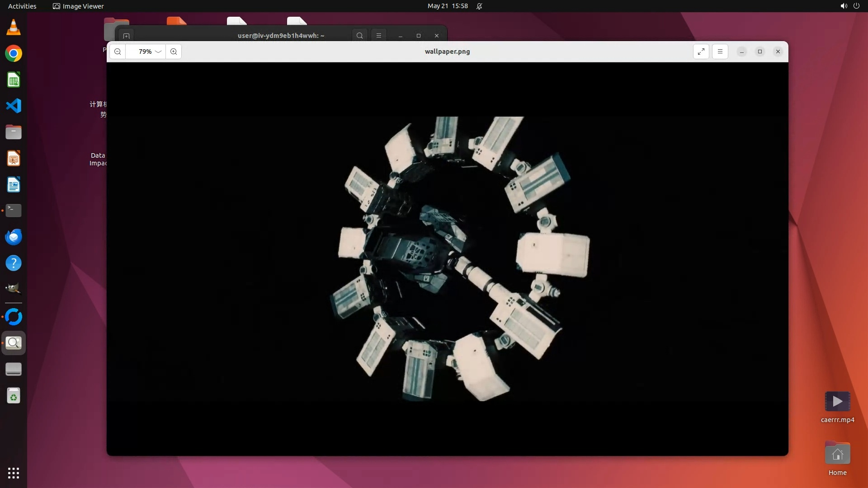Zoom out using the magnifier minus icon
This screenshot has height=488, width=868.
[118, 52]
